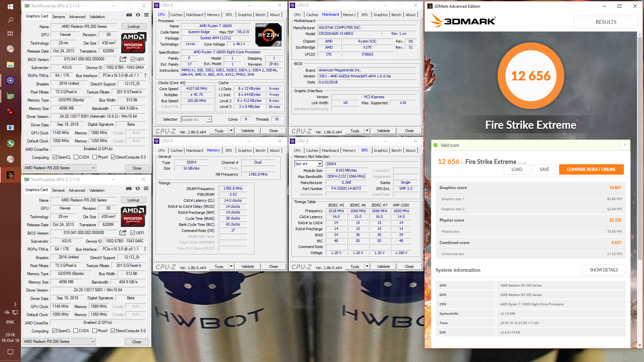Switch to Advanced tab in lower GPU-Z
The height and width of the screenshot is (362, 644).
(x=77, y=190)
